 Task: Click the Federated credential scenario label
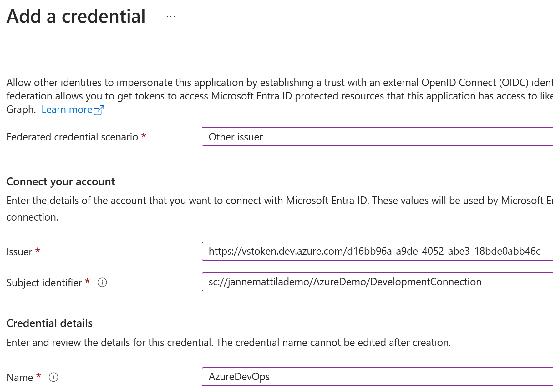[x=72, y=137]
